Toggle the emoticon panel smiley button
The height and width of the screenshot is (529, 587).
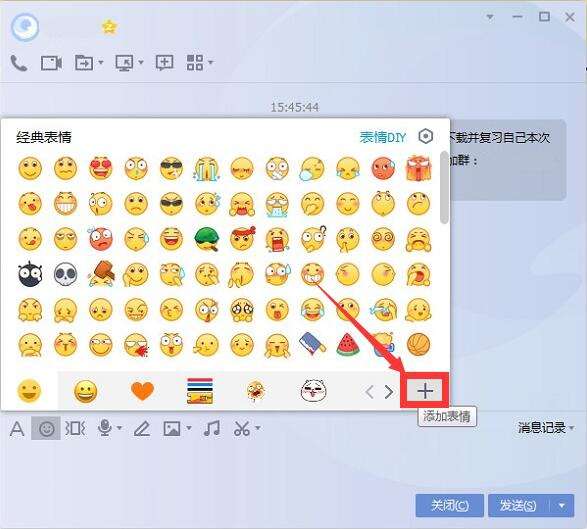pyautogui.click(x=46, y=428)
